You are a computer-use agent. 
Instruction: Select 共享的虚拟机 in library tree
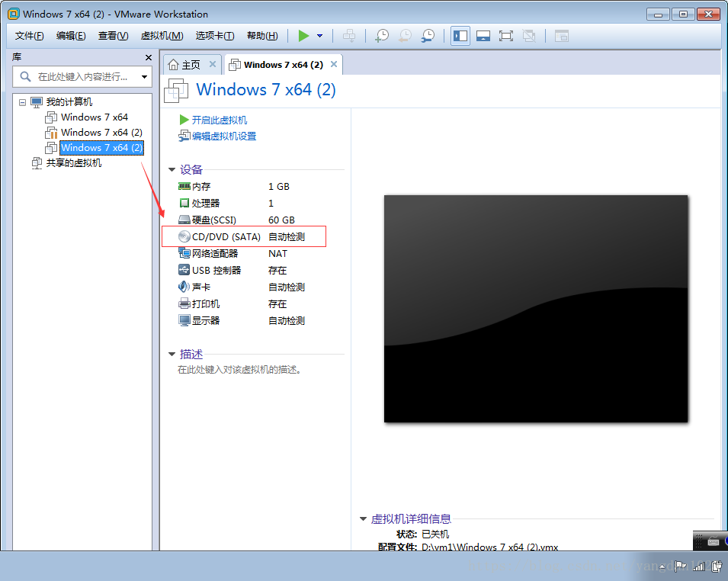[74, 163]
